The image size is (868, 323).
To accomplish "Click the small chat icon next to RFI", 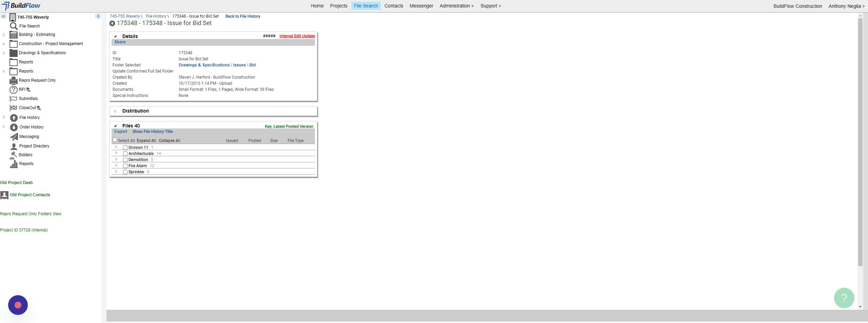I will (x=28, y=89).
